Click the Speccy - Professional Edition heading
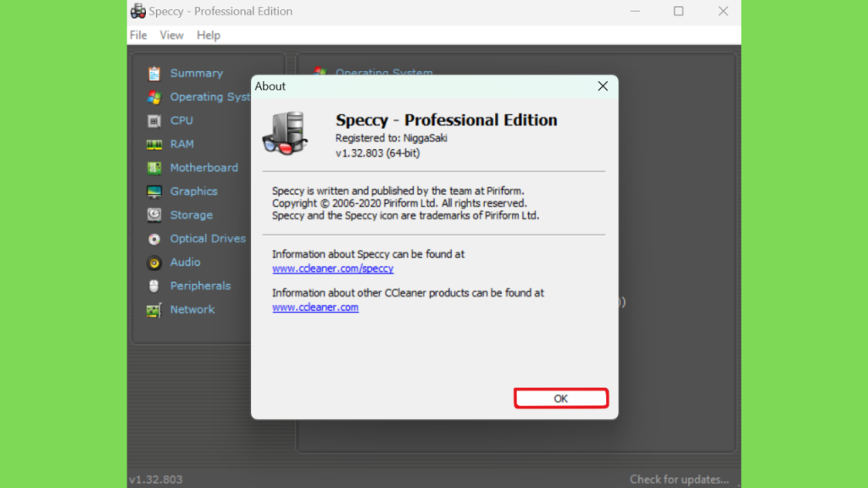The width and height of the screenshot is (868, 488). pos(446,120)
